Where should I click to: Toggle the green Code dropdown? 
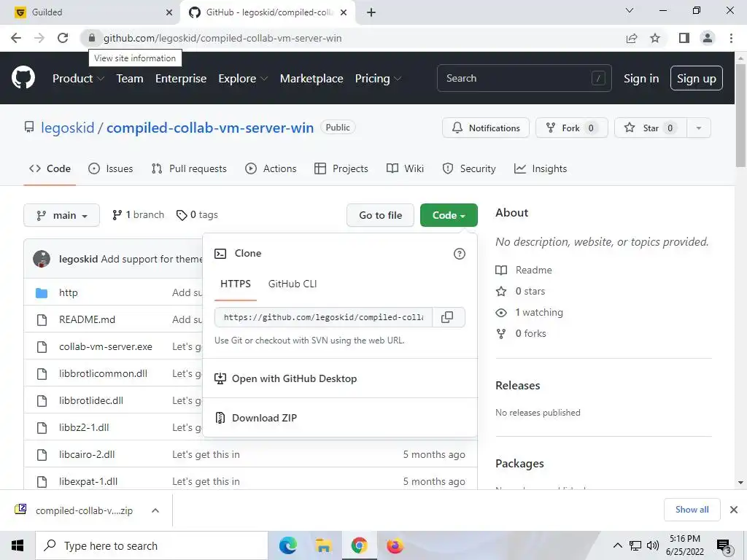(449, 215)
